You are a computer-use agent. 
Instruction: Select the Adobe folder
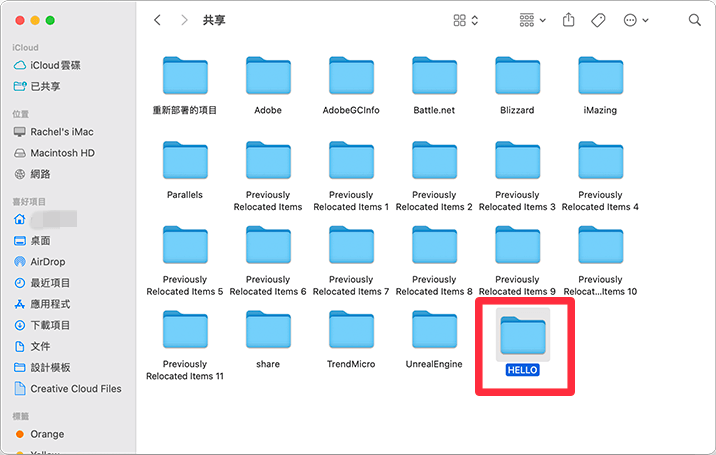pos(268,76)
